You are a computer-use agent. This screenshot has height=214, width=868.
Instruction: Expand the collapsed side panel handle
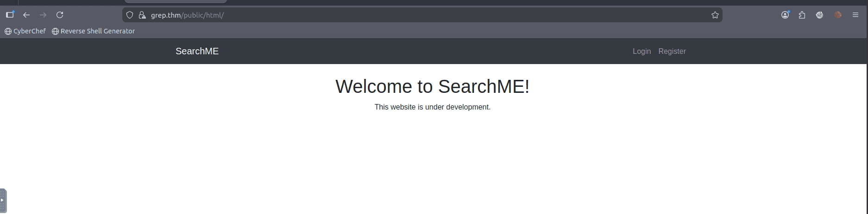coord(3,201)
